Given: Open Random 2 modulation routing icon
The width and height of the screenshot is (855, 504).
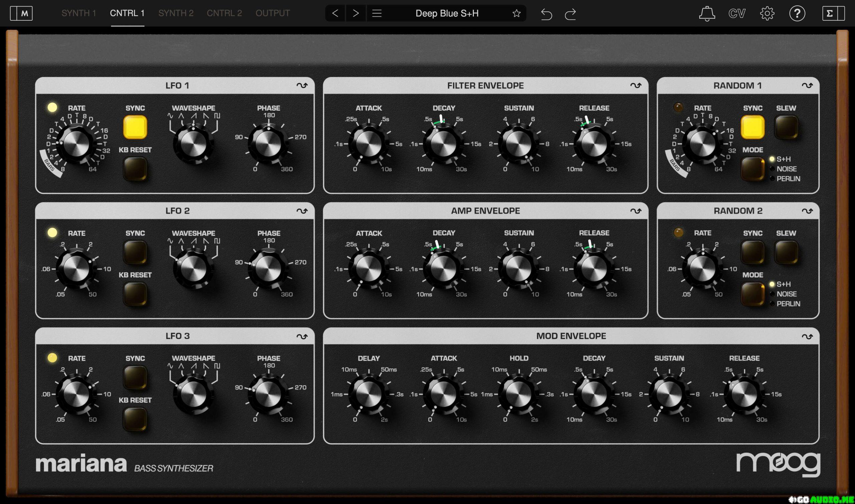Looking at the screenshot, I should pyautogui.click(x=807, y=211).
